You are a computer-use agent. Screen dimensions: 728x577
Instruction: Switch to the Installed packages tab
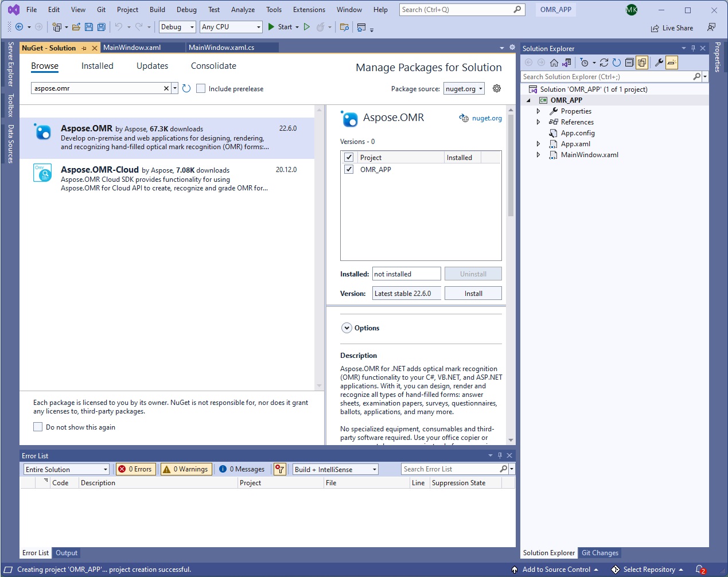point(97,66)
